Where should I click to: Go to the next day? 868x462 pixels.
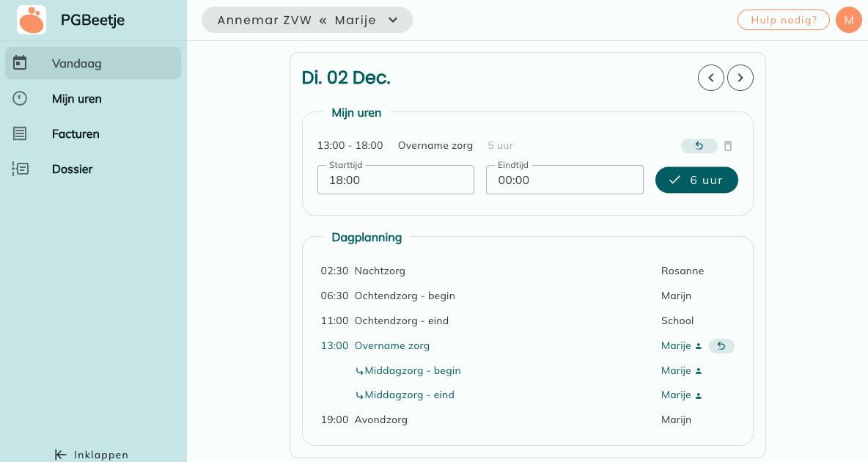[740, 78]
